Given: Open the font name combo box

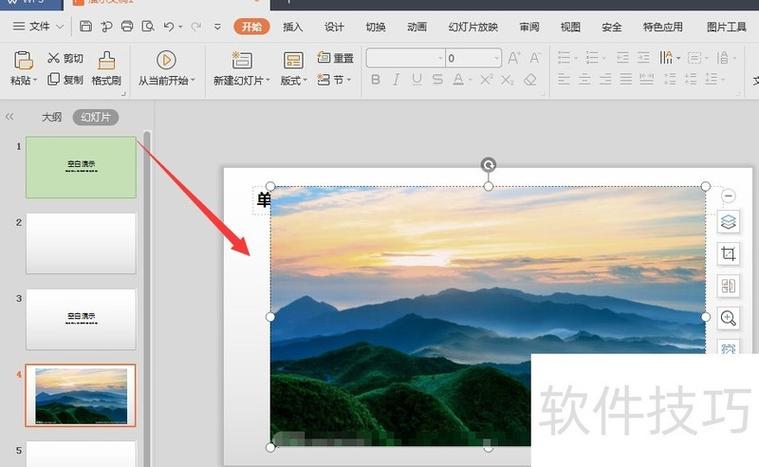Looking at the screenshot, I should point(406,58).
